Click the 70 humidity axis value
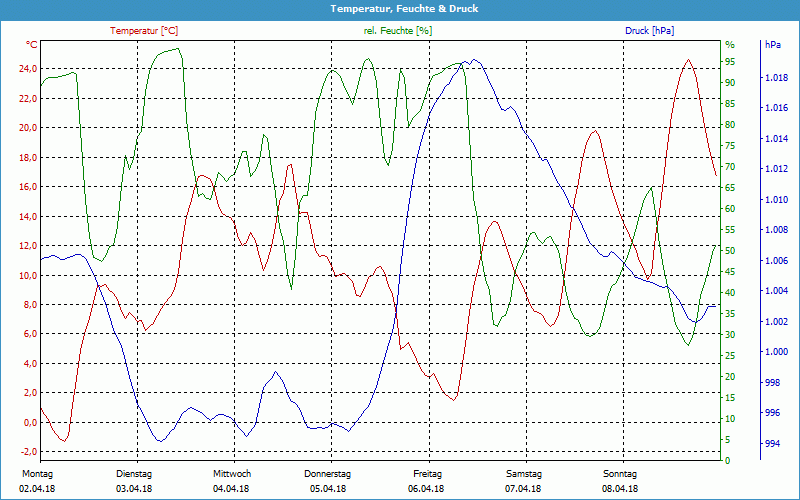This screenshot has width=800, height=500. coord(730,167)
